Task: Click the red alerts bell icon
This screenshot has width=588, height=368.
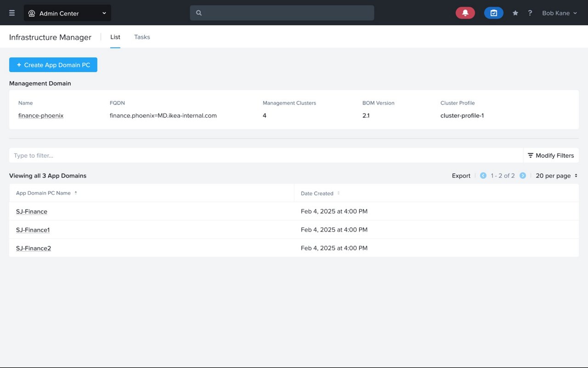Action: coord(465,13)
